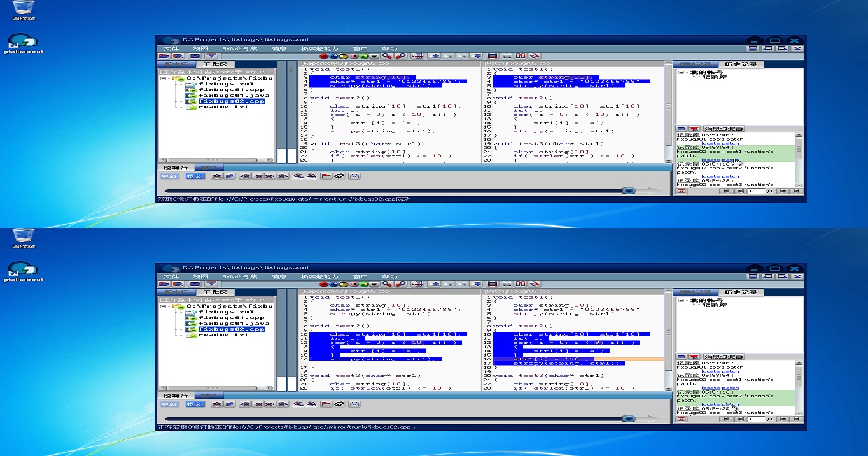Select fixbugs.xml in upper window file tree
Image resolution: width=868 pixels, height=456 pixels.
click(227, 84)
